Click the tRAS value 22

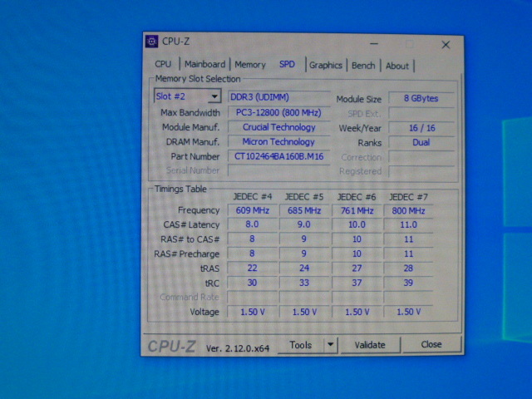click(252, 268)
